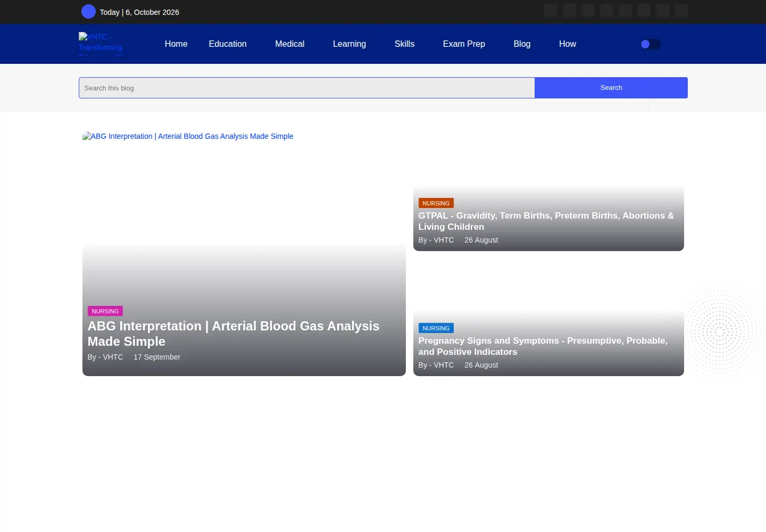This screenshot has height=532, width=766.
Task: Click the VHTC site logo
Action: [x=106, y=43]
